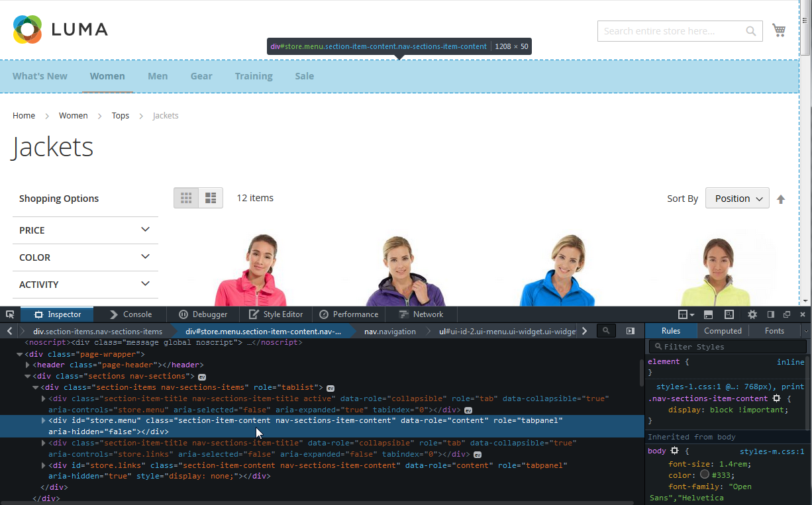Viewport: 812px width, 505px height.
Task: Click selector highlighter icon for .nav-sections-item-content
Action: click(776, 398)
